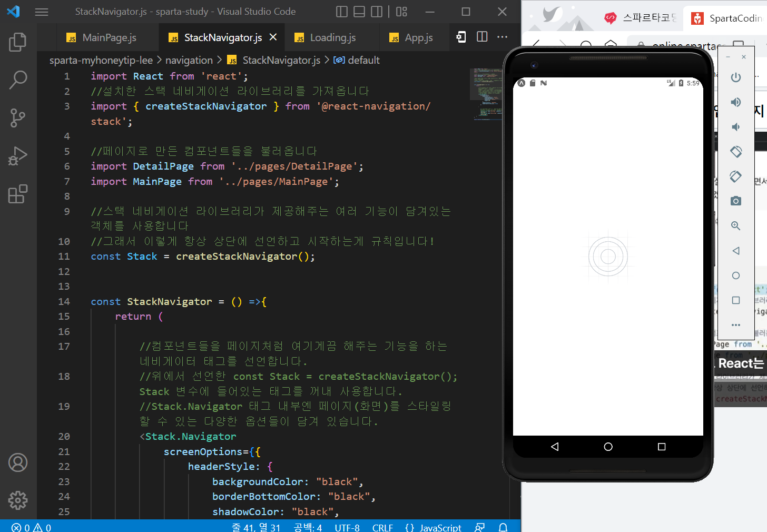Image resolution: width=767 pixels, height=532 pixels.
Task: Switch to the SpartaCoding browser tab
Action: (725, 18)
